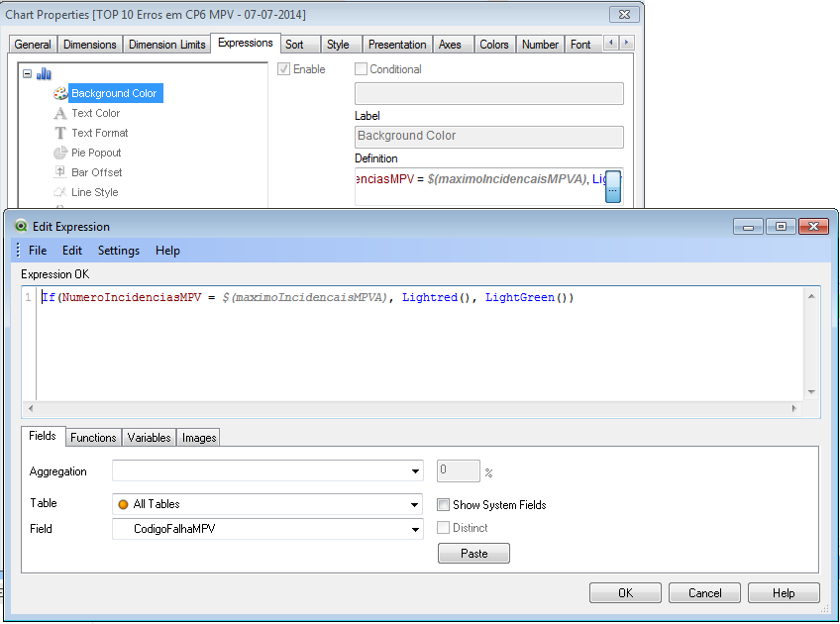Click the horizontal scrollbar left arrow in editor
Screen dimensions: 840x624
pyautogui.click(x=31, y=408)
